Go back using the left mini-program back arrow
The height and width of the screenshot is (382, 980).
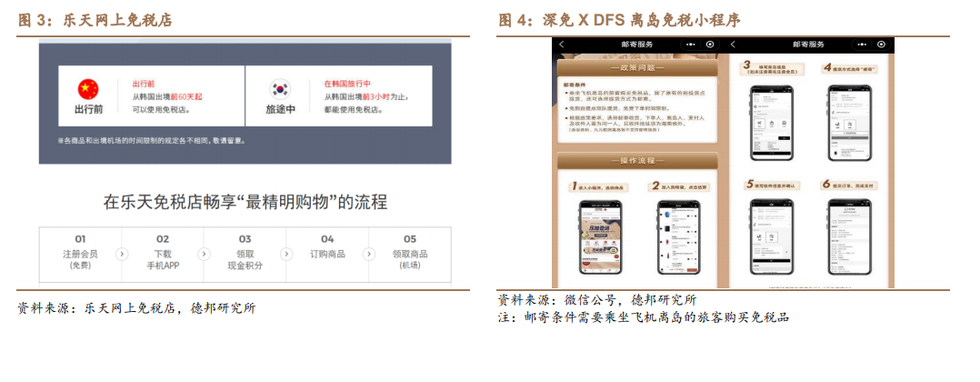(x=561, y=45)
